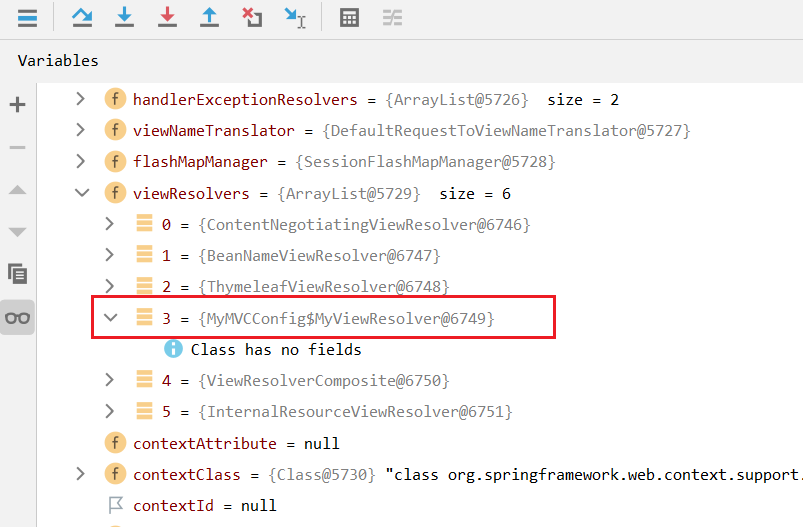The width and height of the screenshot is (803, 527).
Task: Add a new watch with plus icon
Action: (x=18, y=105)
